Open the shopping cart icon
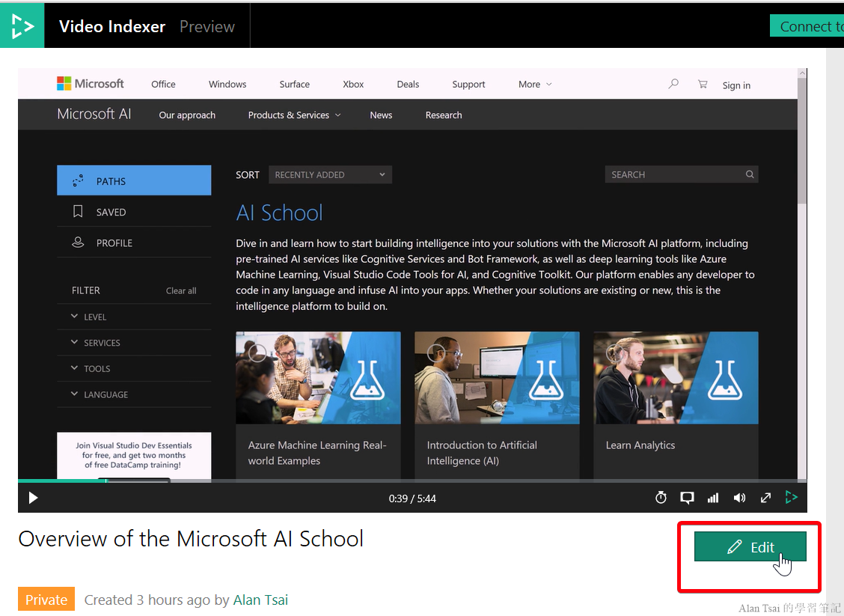Screen dimensions: 844x616 [x=703, y=84]
